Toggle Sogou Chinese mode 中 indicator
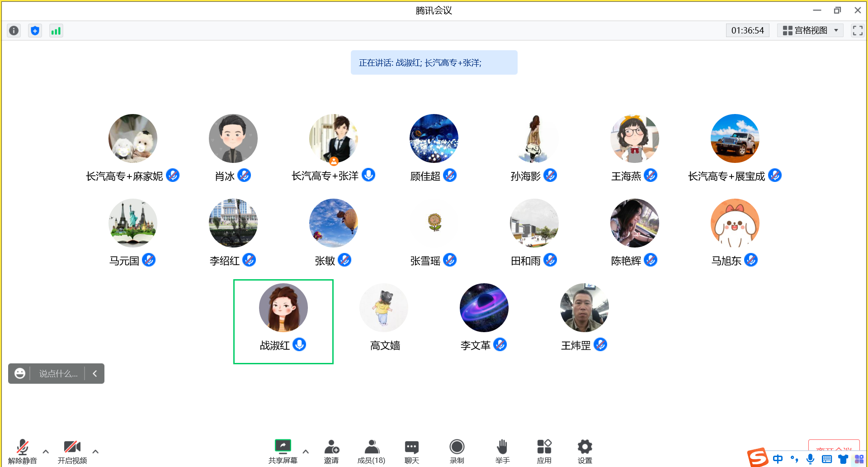This screenshot has height=467, width=868. pyautogui.click(x=778, y=459)
